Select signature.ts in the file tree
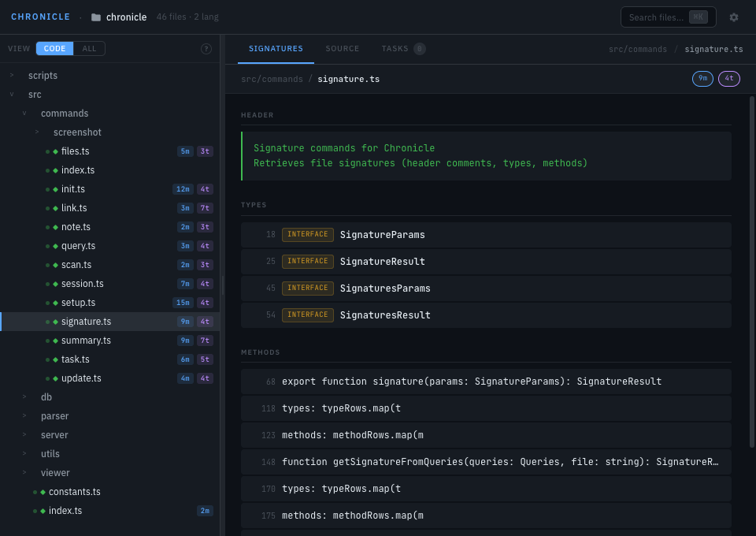Screen dimensions: 756x536 click(110, 322)
